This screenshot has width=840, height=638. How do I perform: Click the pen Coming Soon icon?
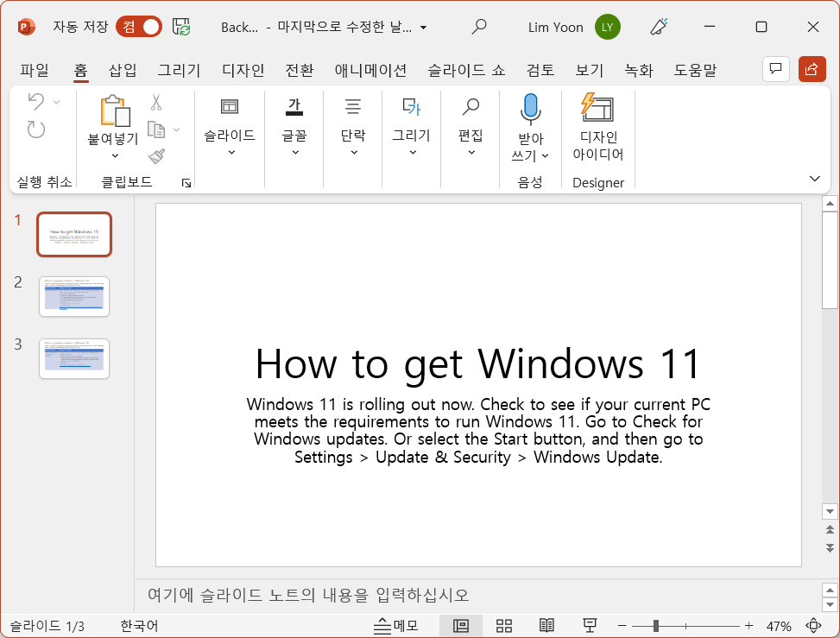click(x=659, y=27)
